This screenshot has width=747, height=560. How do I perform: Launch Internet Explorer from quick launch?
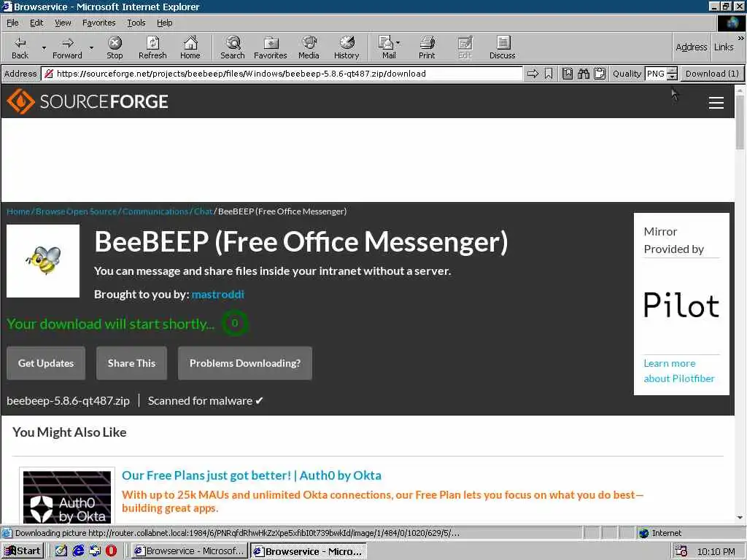click(x=78, y=551)
